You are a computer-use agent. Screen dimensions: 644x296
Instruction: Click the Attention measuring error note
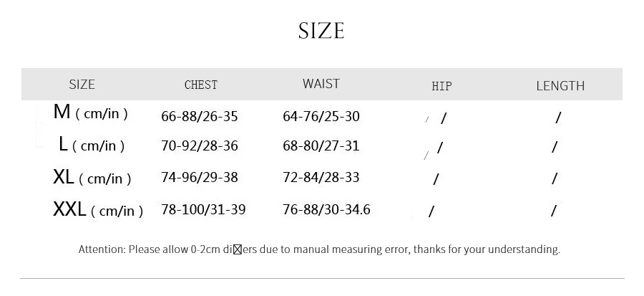319,249
